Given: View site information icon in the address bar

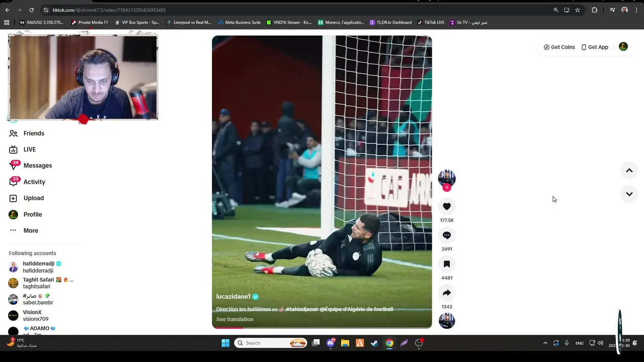Looking at the screenshot, I should tap(46, 10).
